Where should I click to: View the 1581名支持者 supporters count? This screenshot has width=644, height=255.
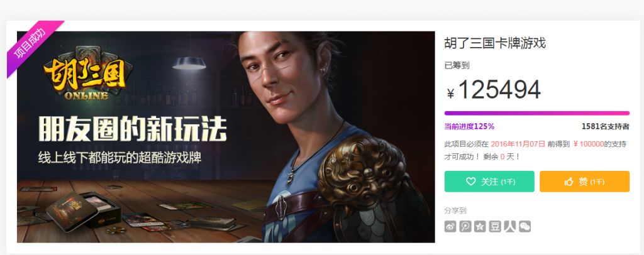pos(606,127)
